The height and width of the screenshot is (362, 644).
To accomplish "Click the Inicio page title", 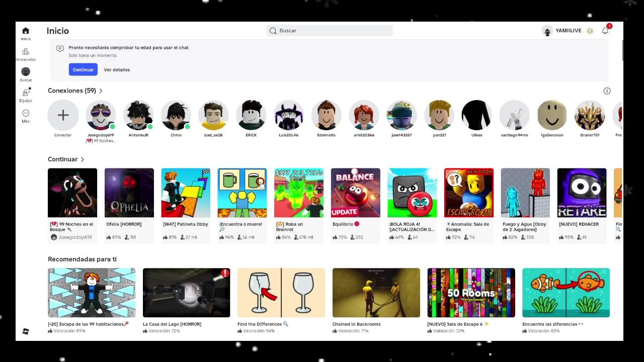I will coord(58,31).
